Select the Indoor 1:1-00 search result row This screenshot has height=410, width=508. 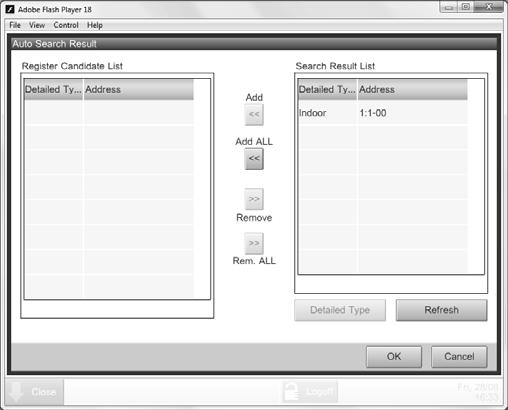383,113
